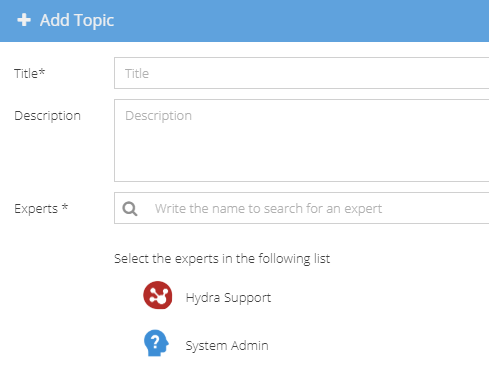Screen dimensions: 489x373
Task: Click the plus icon beside Add Topic
Action: [x=24, y=20]
